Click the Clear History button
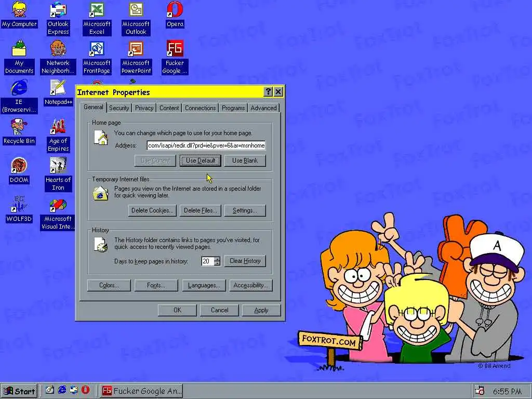The height and width of the screenshot is (399, 532). point(245,261)
